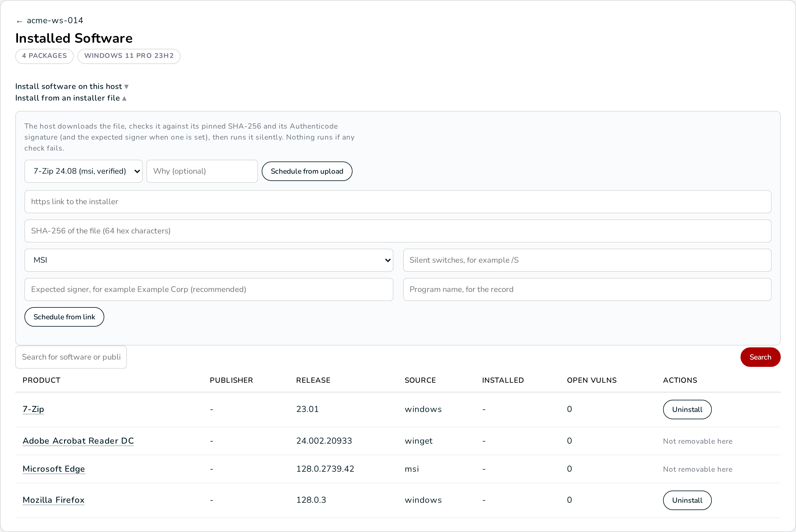Screen dimensions: 796x532
Task: Click the '4 PACKAGES' badge
Action: (45, 56)
